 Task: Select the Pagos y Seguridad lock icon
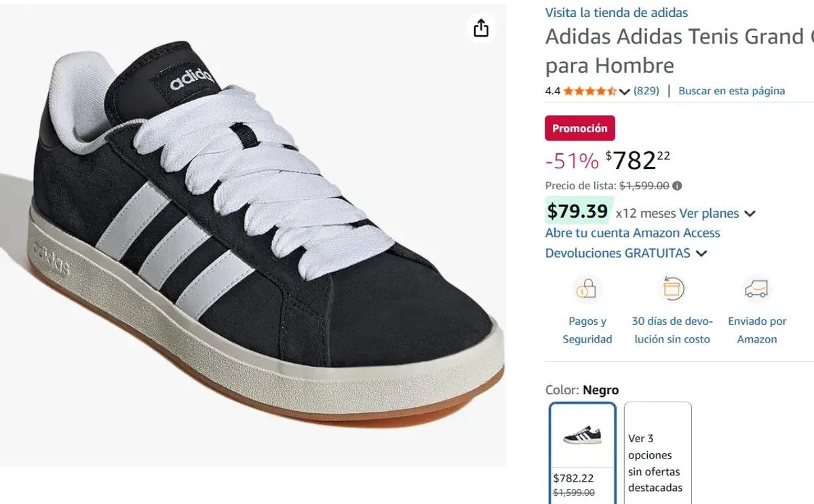tap(587, 288)
